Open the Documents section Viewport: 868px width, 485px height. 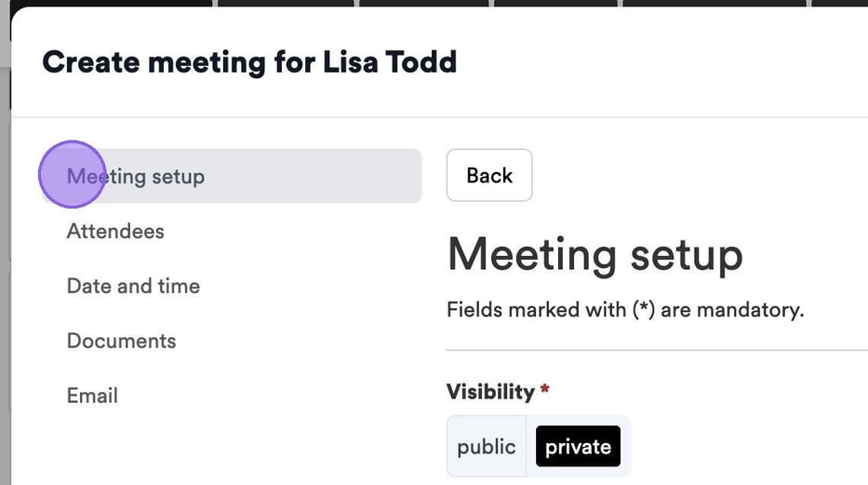click(121, 341)
